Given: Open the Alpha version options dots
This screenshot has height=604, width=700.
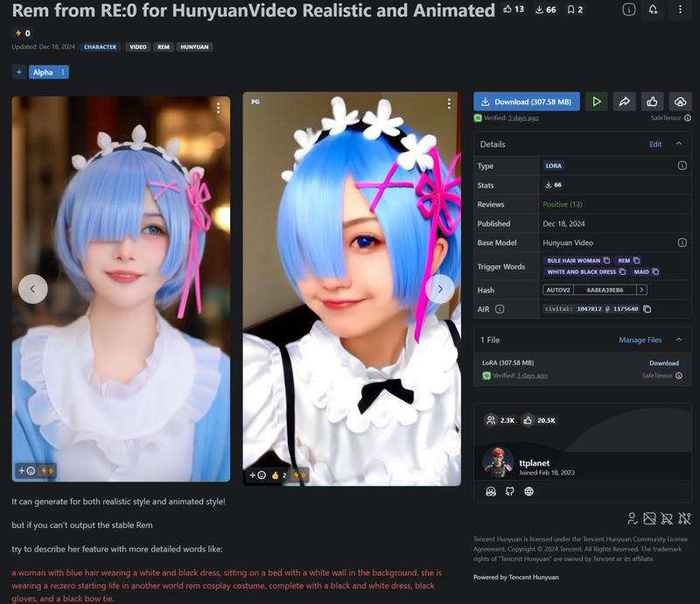Looking at the screenshot, I should pos(62,72).
